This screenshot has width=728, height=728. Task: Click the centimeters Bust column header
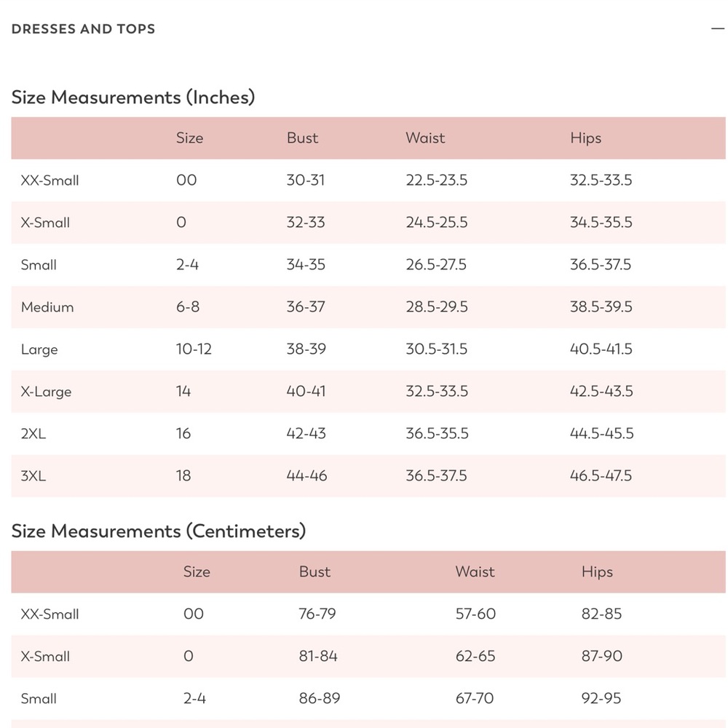coord(314,571)
